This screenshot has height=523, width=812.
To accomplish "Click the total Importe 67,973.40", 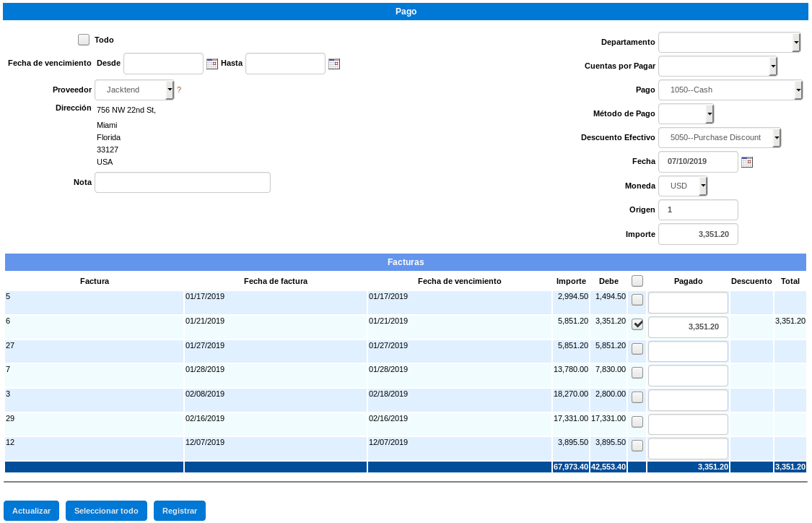I will pos(571,467).
